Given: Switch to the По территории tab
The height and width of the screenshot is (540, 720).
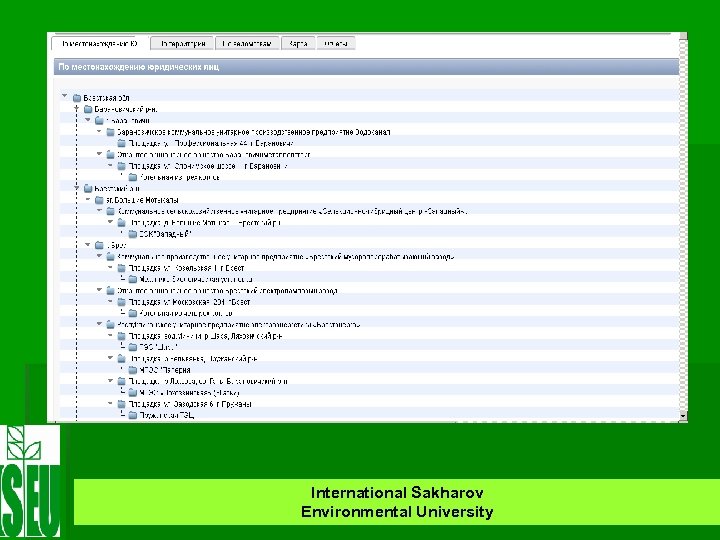Looking at the screenshot, I should (x=182, y=44).
